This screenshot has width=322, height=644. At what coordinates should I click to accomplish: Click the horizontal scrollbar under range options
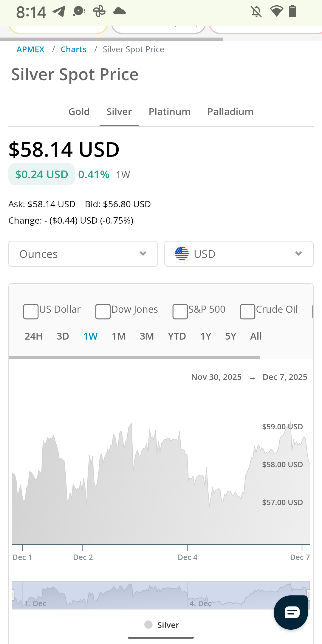pyautogui.click(x=134, y=357)
